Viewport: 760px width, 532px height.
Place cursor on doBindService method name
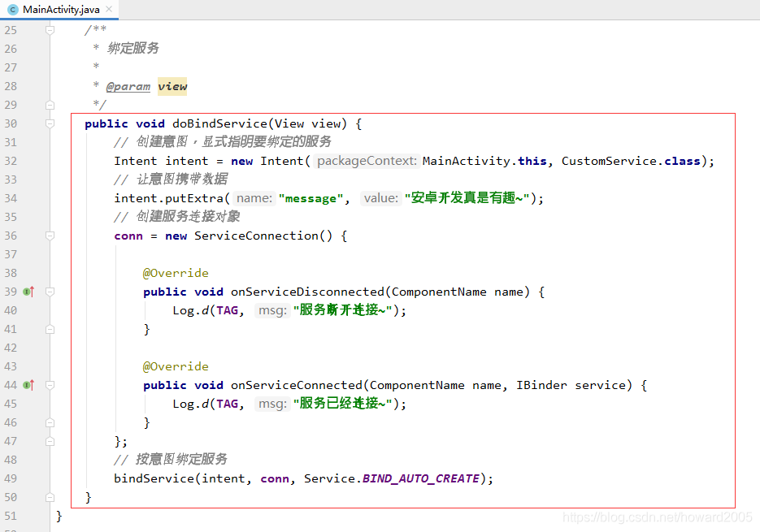coord(219,123)
